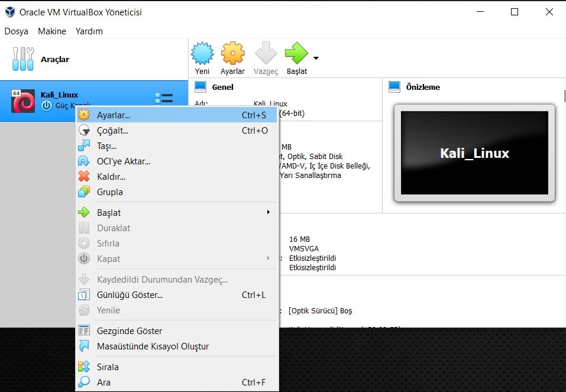Click the Genel section monitor icon
The image size is (566, 392).
[x=200, y=86]
